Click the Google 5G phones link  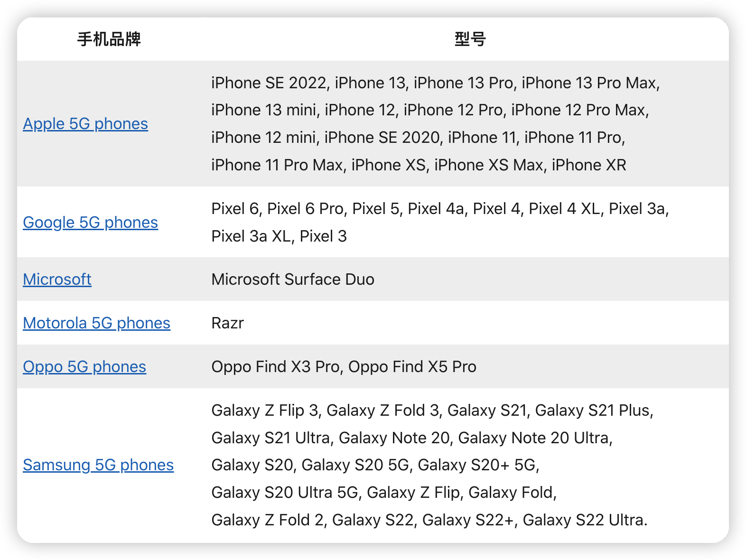90,223
